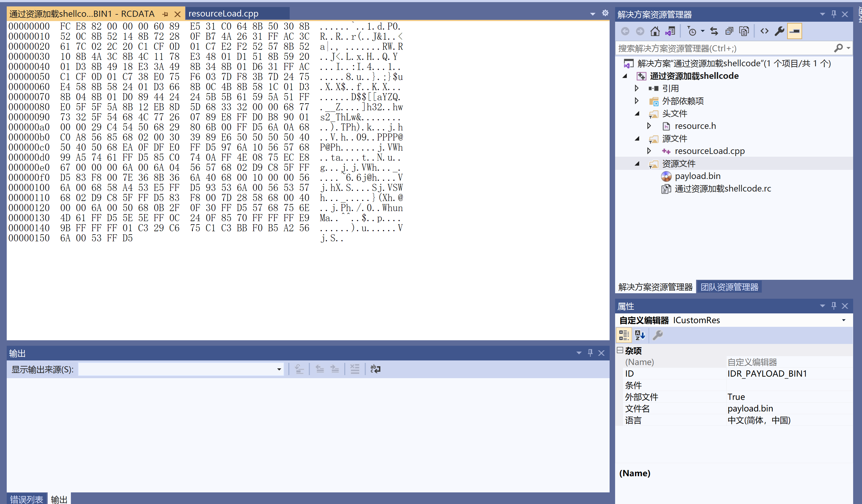Screen dimensions: 862x504
Task: Click the Find Message in Code output icon
Action: click(299, 369)
